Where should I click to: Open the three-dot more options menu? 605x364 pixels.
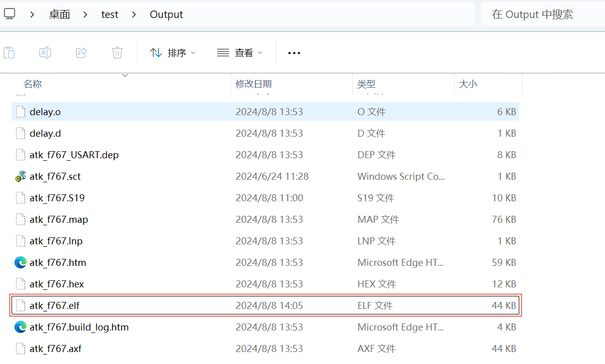click(x=294, y=53)
